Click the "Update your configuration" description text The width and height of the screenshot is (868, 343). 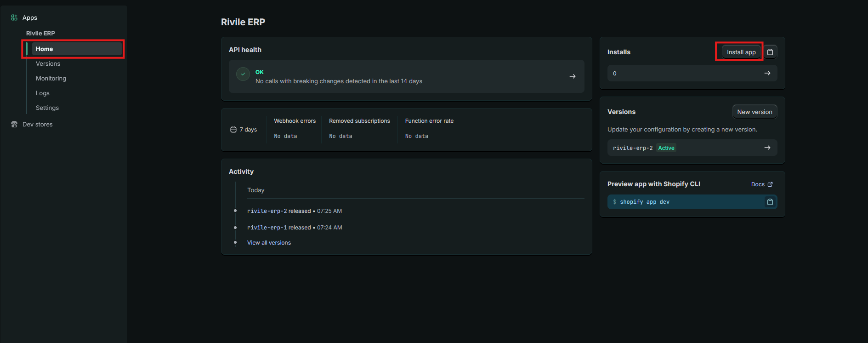(682, 130)
